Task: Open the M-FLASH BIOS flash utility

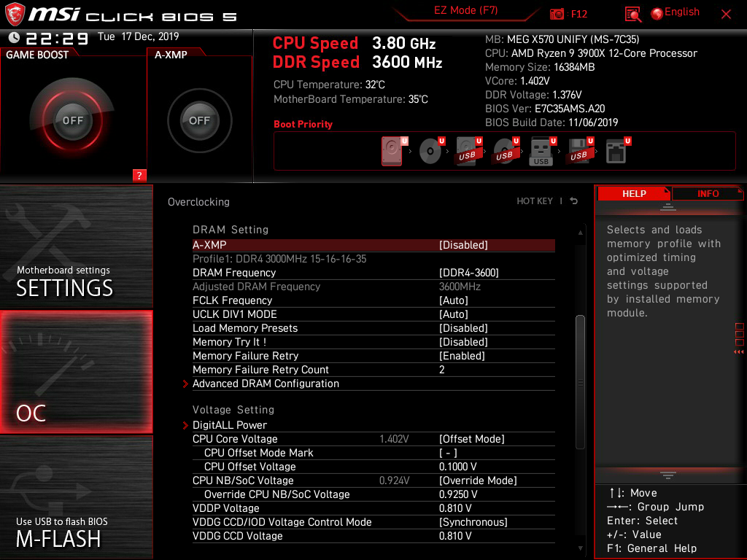Action: point(76,497)
